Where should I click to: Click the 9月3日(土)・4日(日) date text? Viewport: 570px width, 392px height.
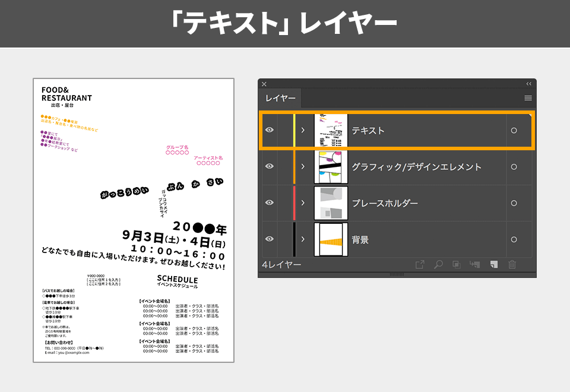pos(174,239)
